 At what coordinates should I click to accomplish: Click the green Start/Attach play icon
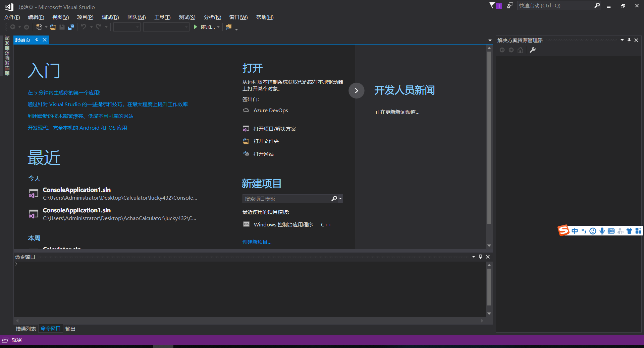click(x=196, y=27)
